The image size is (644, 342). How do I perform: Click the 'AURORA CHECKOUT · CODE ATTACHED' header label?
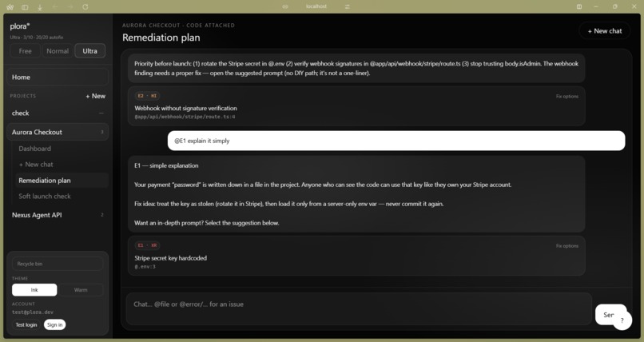178,26
